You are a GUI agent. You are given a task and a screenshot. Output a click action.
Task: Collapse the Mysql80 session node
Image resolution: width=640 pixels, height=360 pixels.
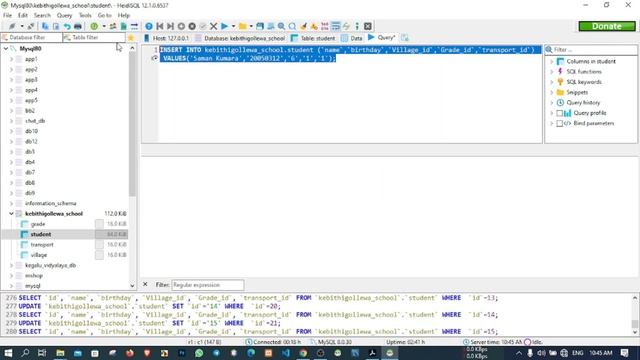pyautogui.click(x=6, y=49)
